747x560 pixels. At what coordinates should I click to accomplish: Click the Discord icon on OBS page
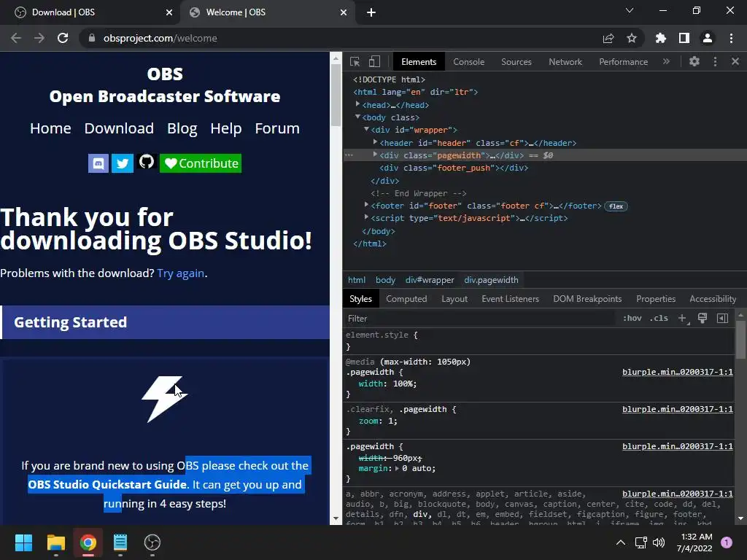coord(98,163)
